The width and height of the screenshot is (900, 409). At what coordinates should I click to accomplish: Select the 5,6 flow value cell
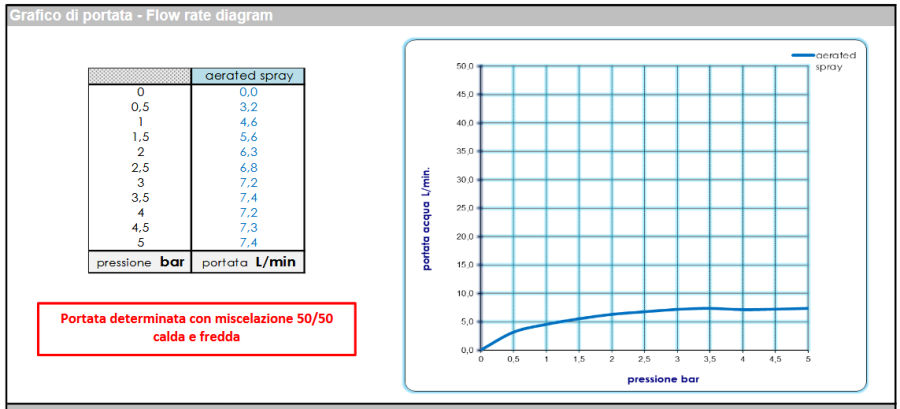click(248, 136)
